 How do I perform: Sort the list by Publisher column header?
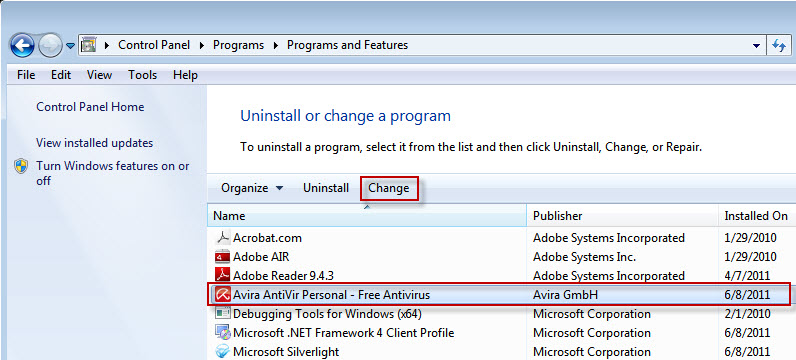(622, 216)
